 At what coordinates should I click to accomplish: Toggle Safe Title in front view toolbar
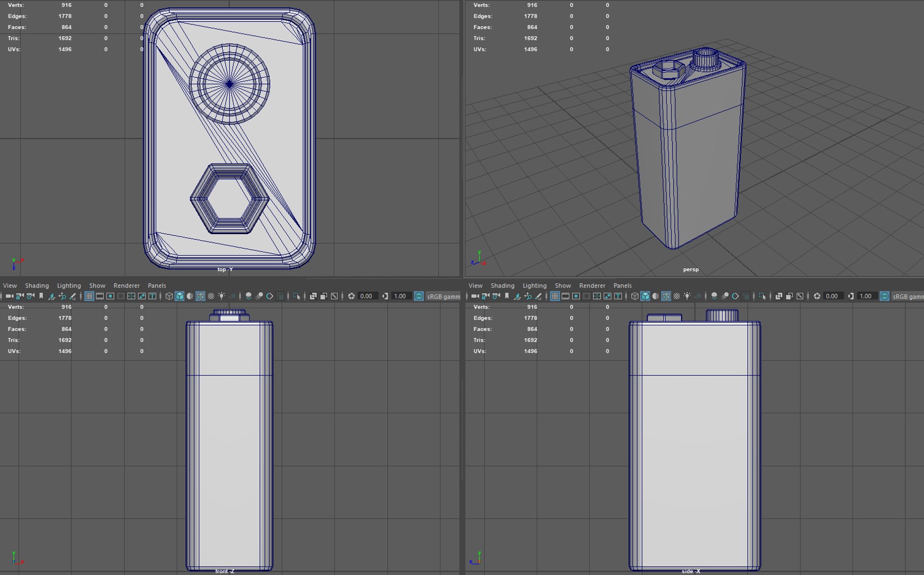point(152,296)
